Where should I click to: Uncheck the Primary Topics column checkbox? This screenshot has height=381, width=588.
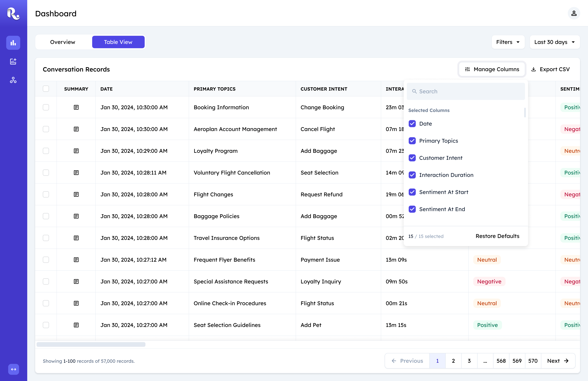(x=412, y=141)
